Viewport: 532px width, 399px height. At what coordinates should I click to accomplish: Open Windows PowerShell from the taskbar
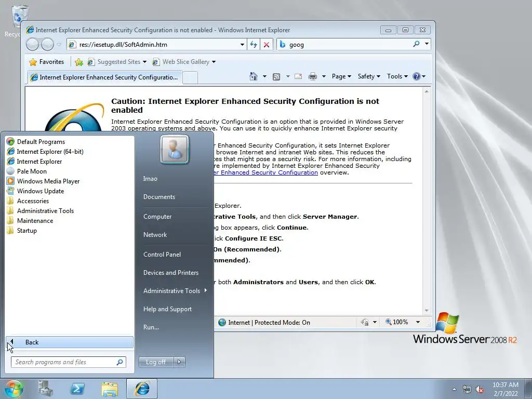(x=77, y=389)
